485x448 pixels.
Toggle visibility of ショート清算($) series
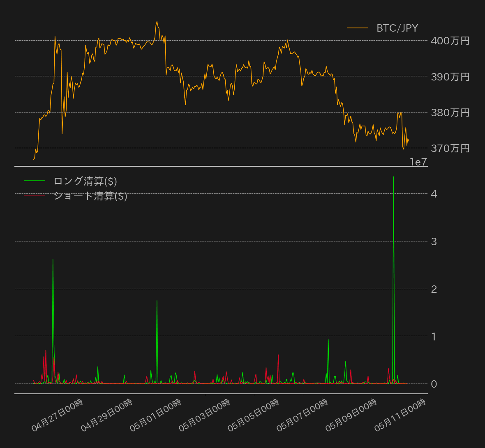[90, 196]
